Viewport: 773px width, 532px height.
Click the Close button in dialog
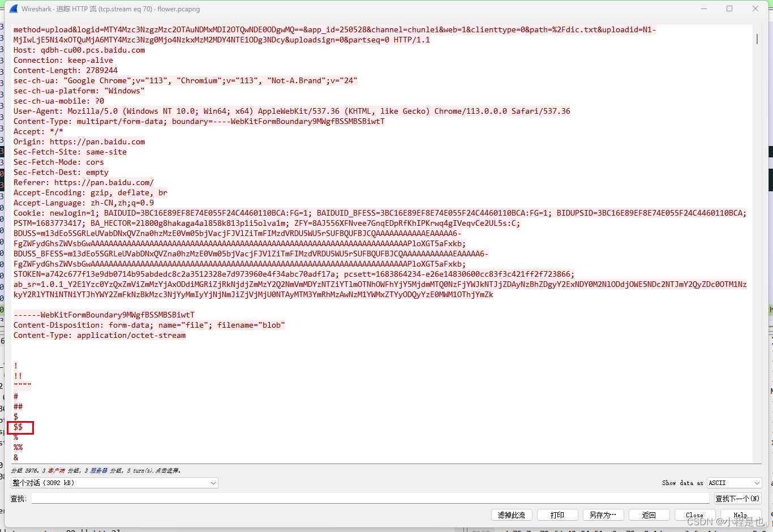(695, 515)
